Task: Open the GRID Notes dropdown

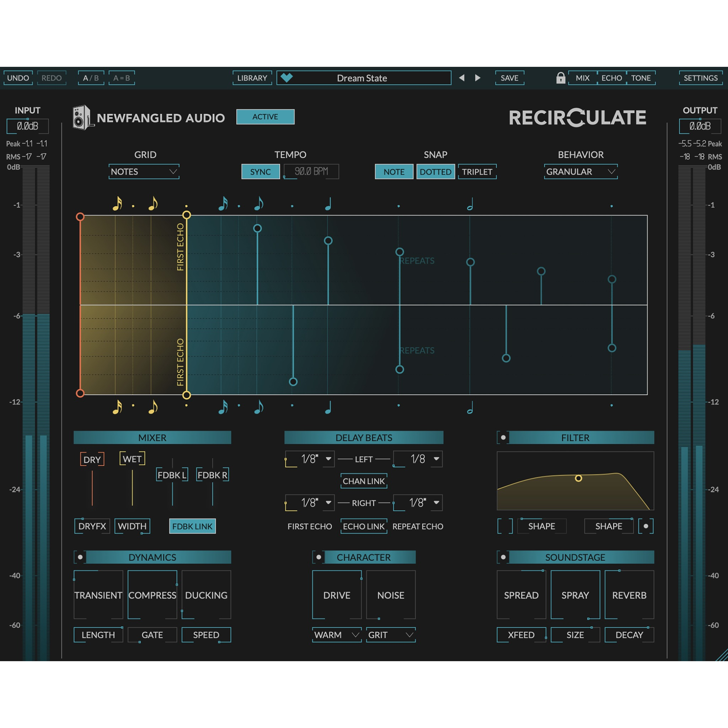Action: (x=144, y=171)
